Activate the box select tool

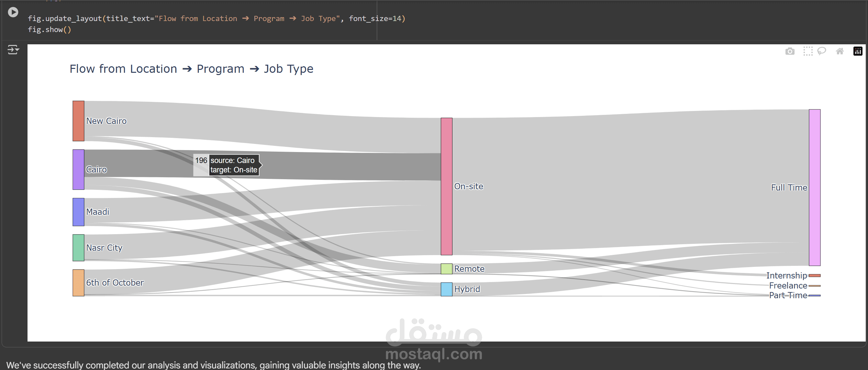808,51
